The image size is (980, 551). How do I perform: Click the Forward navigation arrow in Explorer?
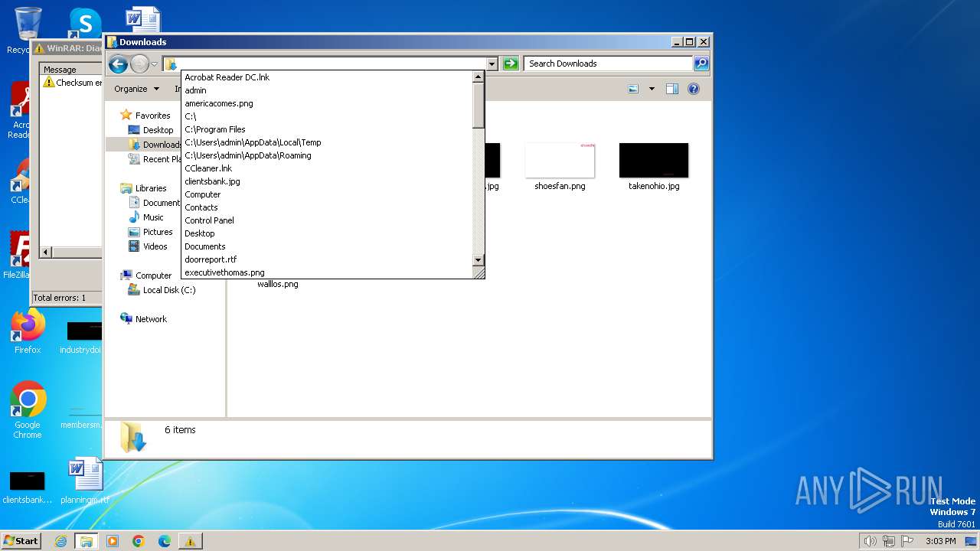(x=139, y=64)
